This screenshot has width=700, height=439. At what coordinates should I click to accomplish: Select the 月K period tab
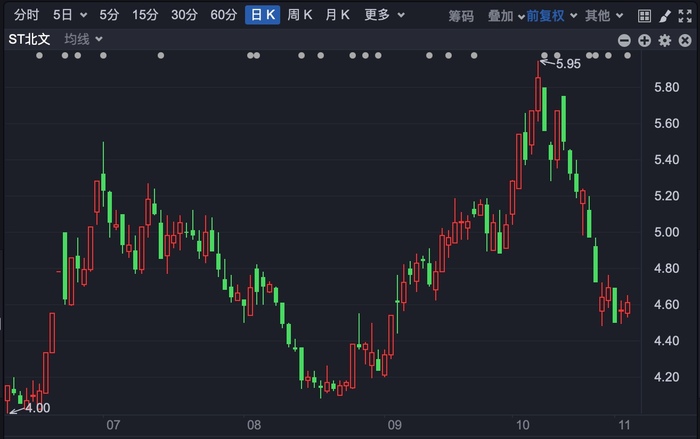point(337,15)
